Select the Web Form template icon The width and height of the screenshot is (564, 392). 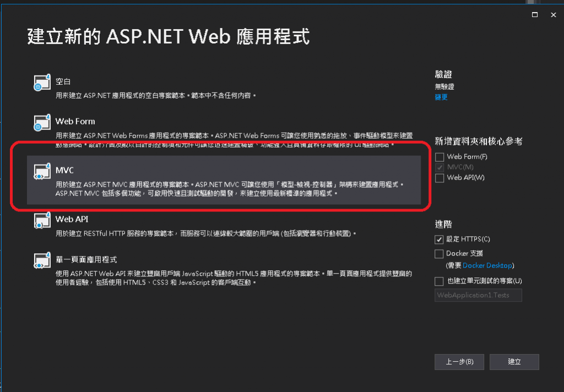click(42, 123)
